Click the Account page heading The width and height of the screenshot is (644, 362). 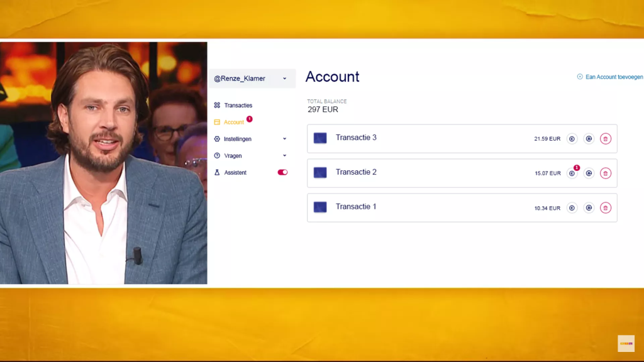tap(332, 77)
